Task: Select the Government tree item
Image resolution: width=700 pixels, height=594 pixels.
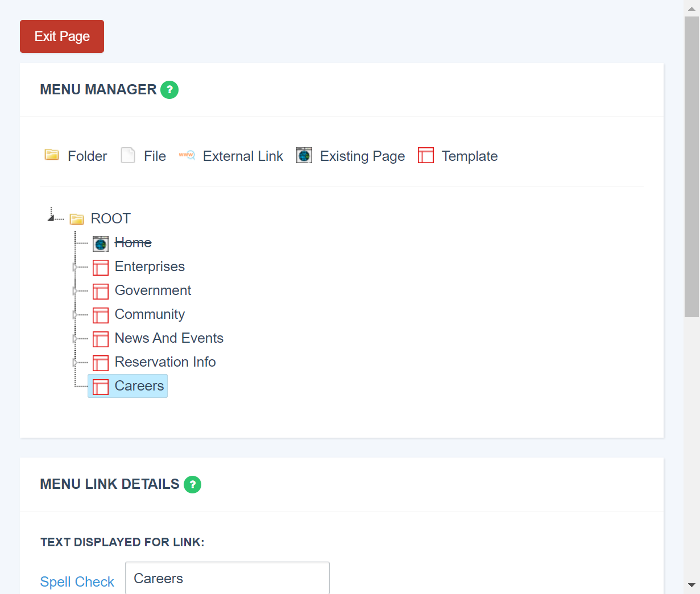Action: (153, 290)
